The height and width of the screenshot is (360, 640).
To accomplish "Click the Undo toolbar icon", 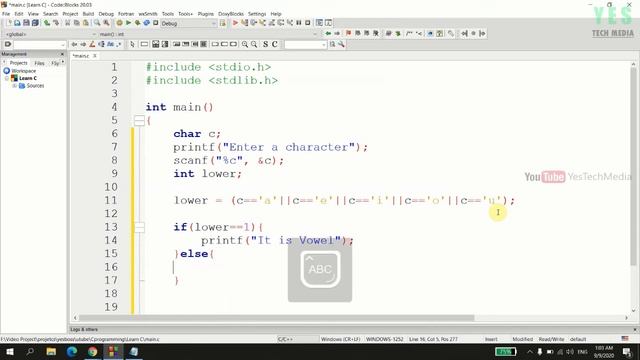I will click(x=47, y=23).
